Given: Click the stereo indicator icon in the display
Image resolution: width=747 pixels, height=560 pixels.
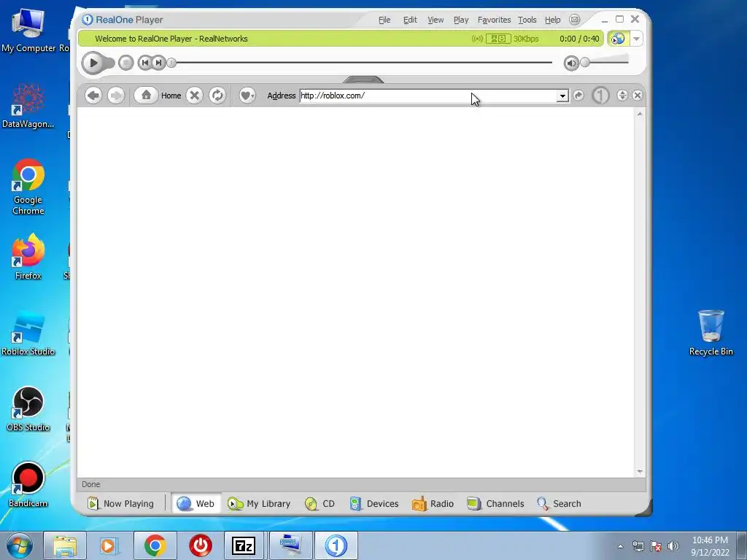Looking at the screenshot, I should (498, 39).
